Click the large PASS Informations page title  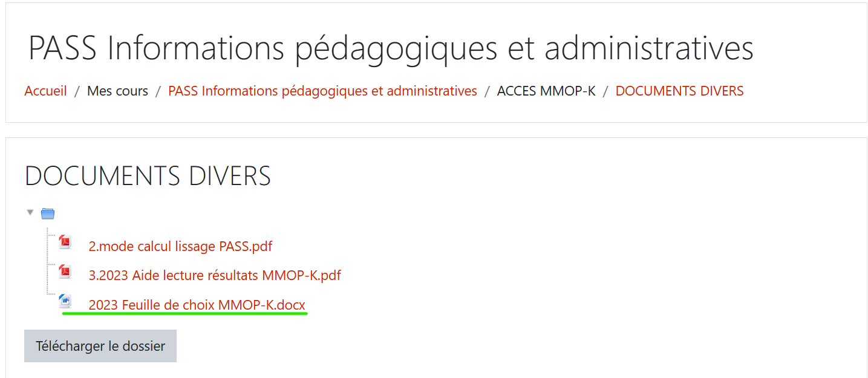(391, 48)
